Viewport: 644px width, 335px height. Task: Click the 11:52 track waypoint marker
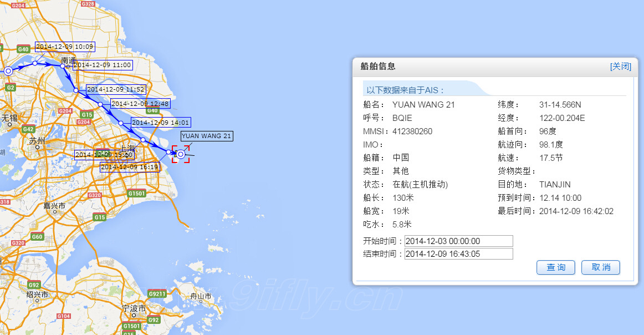click(76, 90)
